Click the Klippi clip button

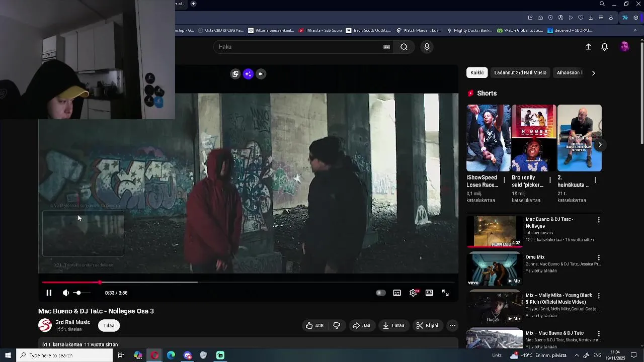[x=427, y=325]
